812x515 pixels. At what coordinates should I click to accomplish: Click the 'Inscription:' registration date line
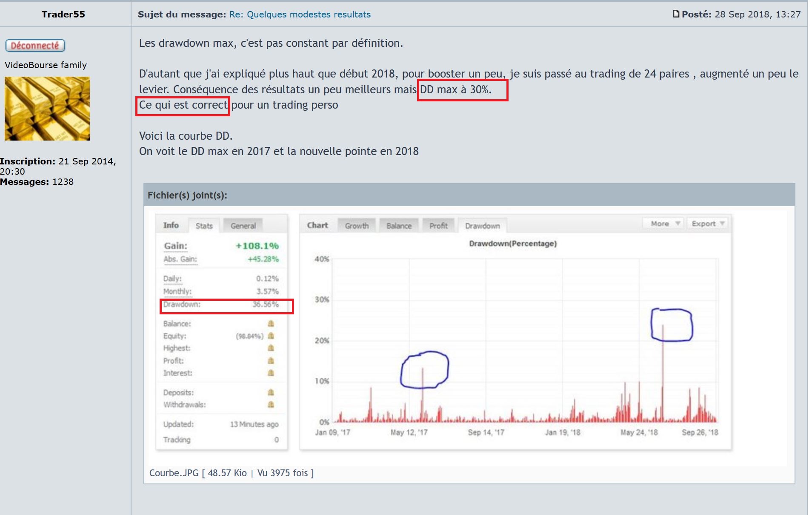tap(58, 167)
